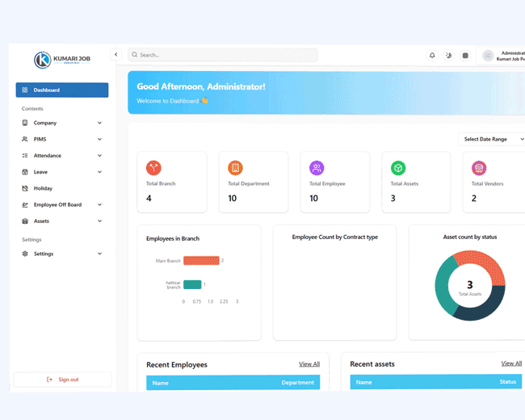Click the Total Branch red icon
Image resolution: width=525 pixels, height=420 pixels.
coord(153,168)
